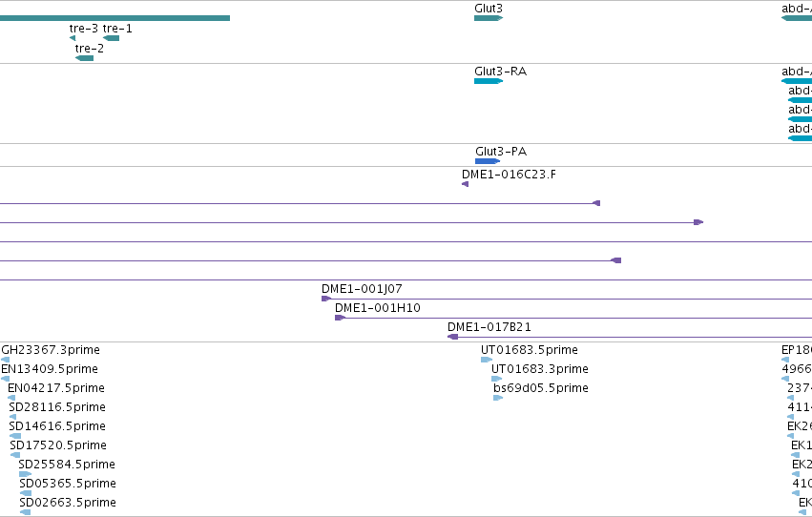Select the Glut3 gene feature bar
Image resolution: width=812 pixels, height=517 pixels.
click(489, 18)
